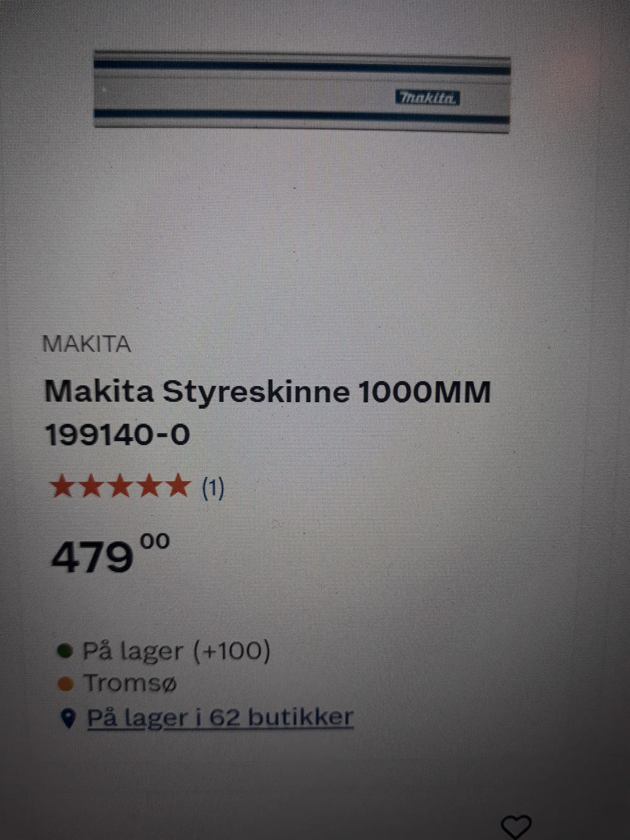Open the review count (1) link

[213, 488]
